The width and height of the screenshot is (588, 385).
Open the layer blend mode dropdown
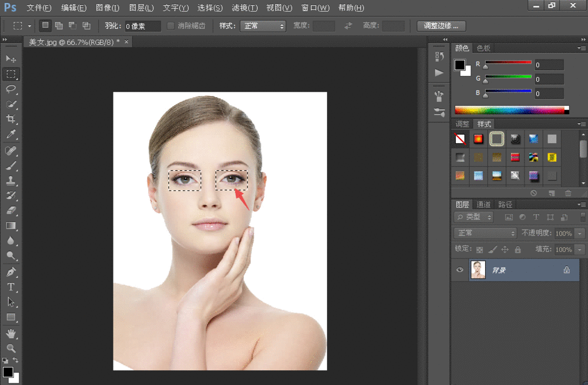coord(485,233)
